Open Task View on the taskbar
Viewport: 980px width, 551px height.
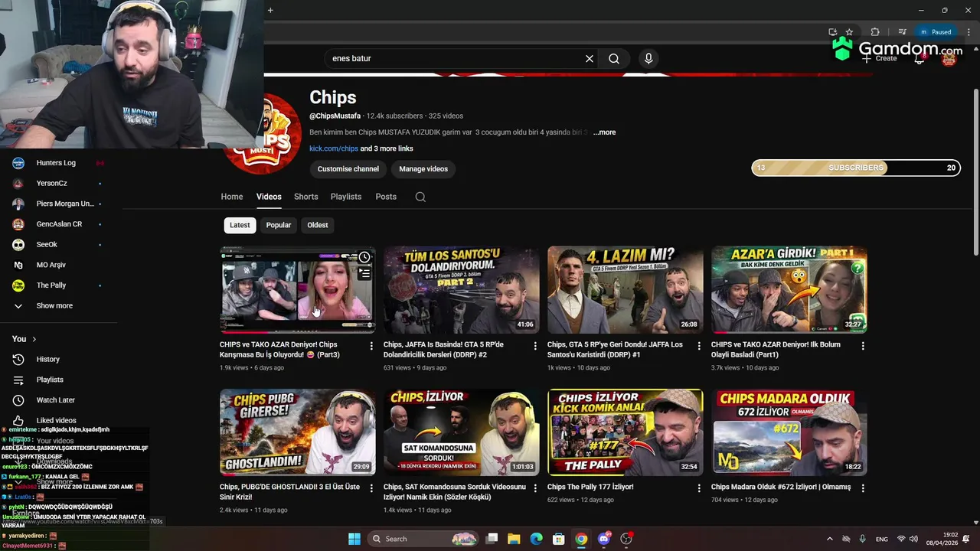[x=492, y=539]
